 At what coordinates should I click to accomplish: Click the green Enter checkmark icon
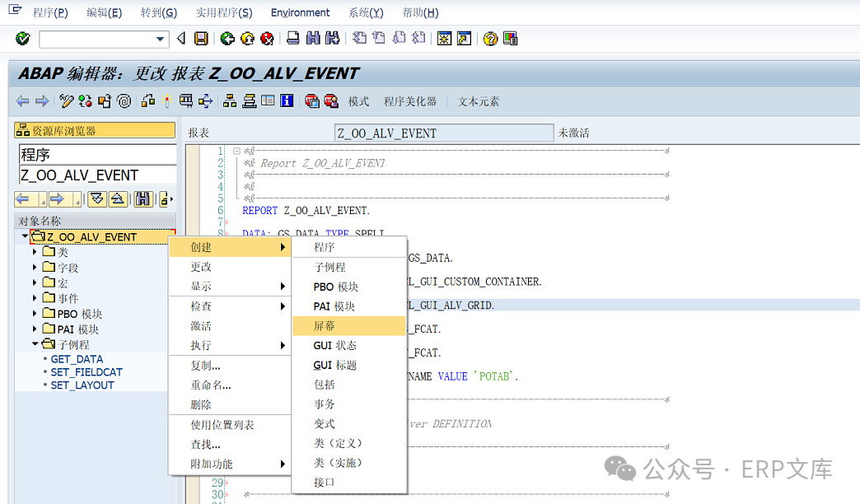[22, 37]
